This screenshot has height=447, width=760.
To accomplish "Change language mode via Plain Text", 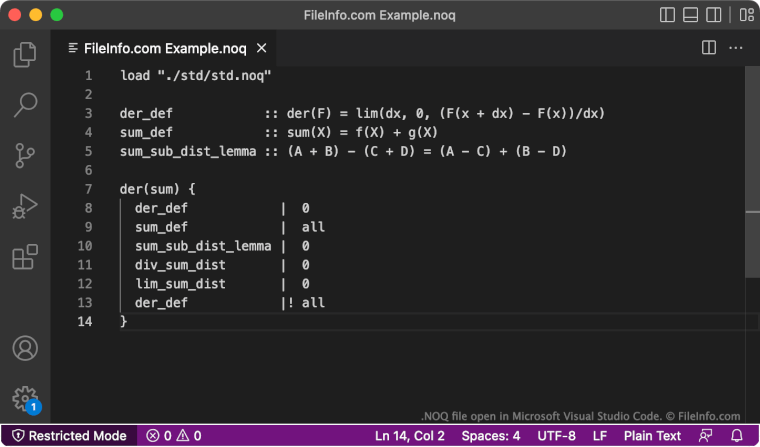I will pyautogui.click(x=652, y=436).
